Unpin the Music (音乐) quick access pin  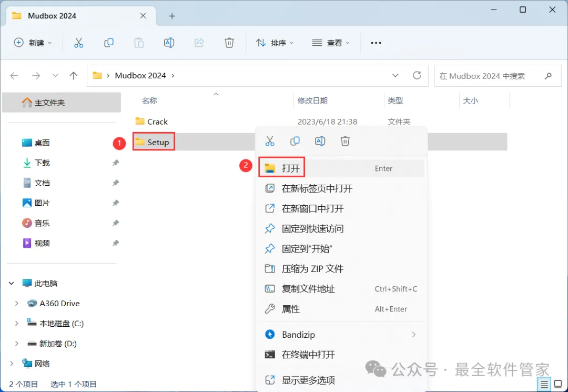(116, 223)
